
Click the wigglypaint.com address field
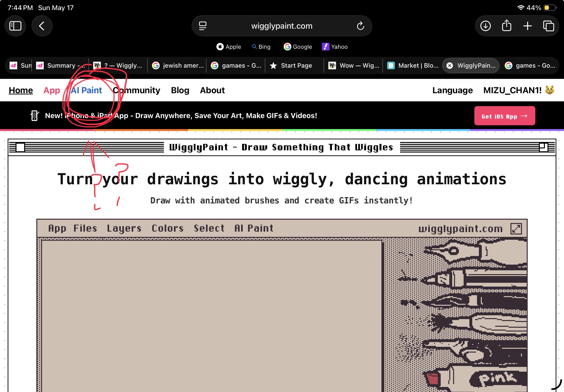(282, 26)
